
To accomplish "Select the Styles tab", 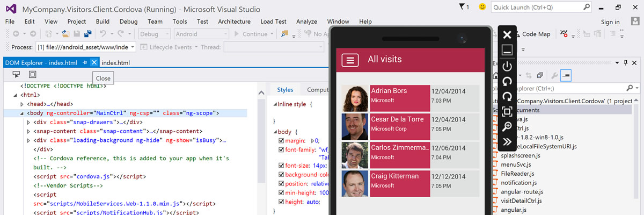I will [x=285, y=90].
